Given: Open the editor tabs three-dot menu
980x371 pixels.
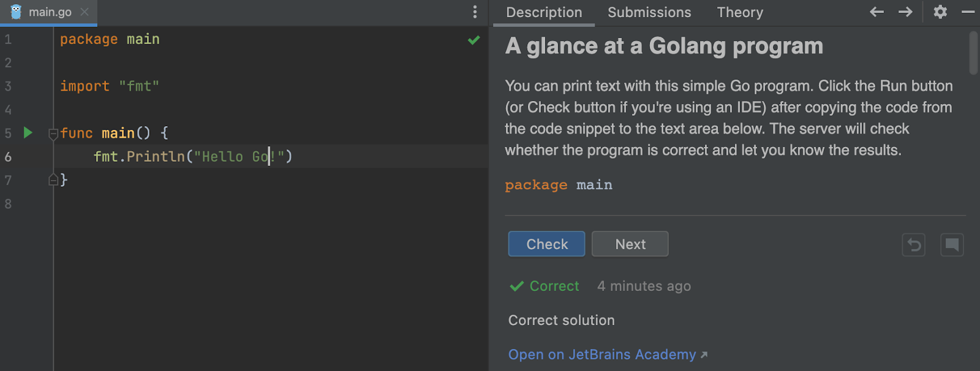Looking at the screenshot, I should [x=475, y=12].
